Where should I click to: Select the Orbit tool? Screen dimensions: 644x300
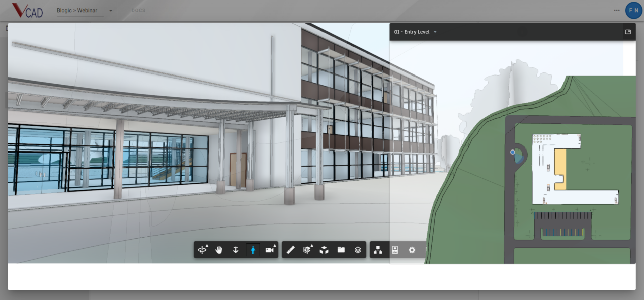(x=203, y=249)
